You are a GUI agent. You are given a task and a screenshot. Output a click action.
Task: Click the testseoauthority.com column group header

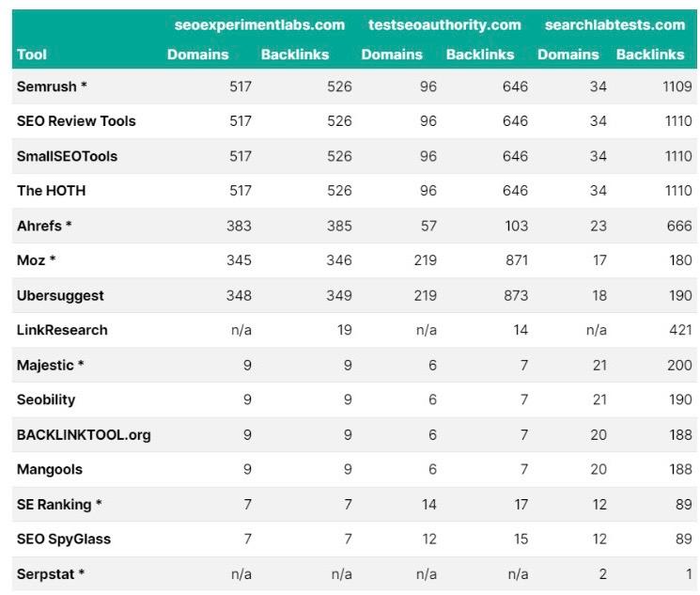click(444, 24)
